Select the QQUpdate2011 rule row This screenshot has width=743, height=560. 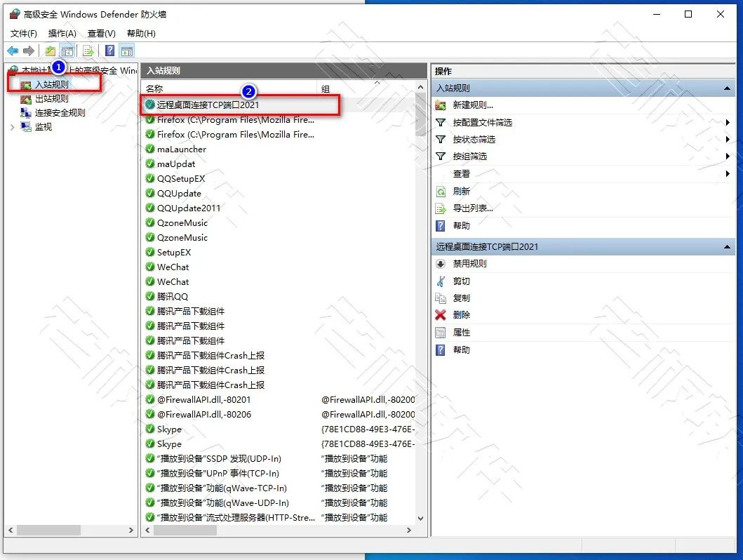click(x=279, y=208)
